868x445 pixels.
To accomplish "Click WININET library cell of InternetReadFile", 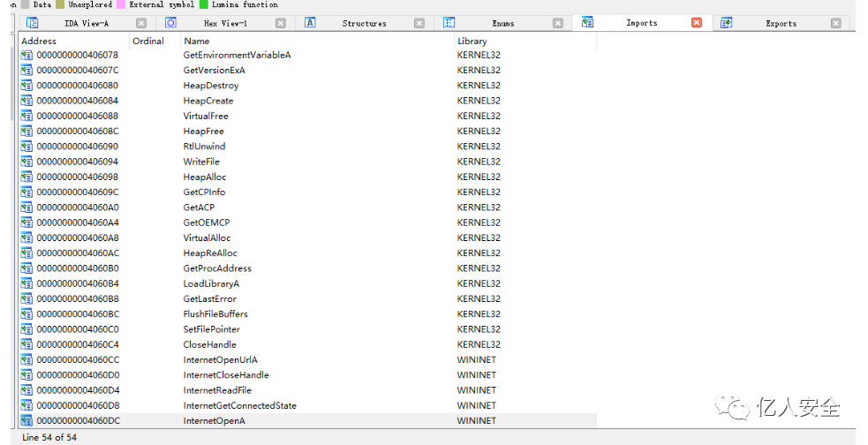I will coord(477,390).
